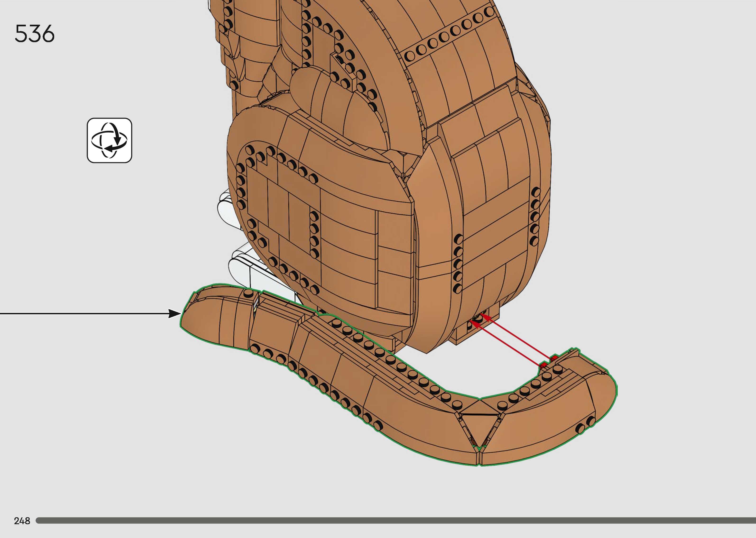This screenshot has height=538, width=756.
Task: Click the rotate model icon
Action: 109,140
